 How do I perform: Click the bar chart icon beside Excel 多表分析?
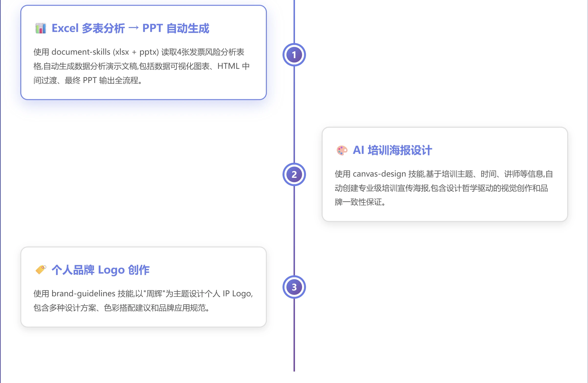point(40,29)
